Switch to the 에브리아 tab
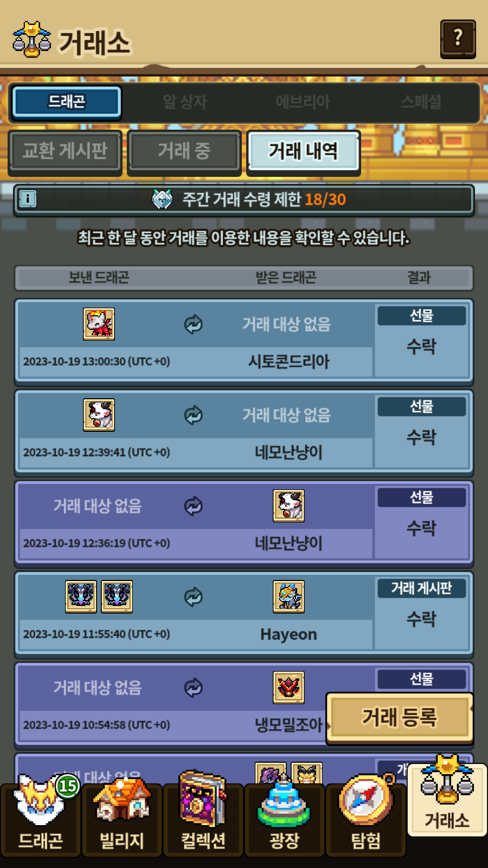The height and width of the screenshot is (868, 488). [303, 101]
